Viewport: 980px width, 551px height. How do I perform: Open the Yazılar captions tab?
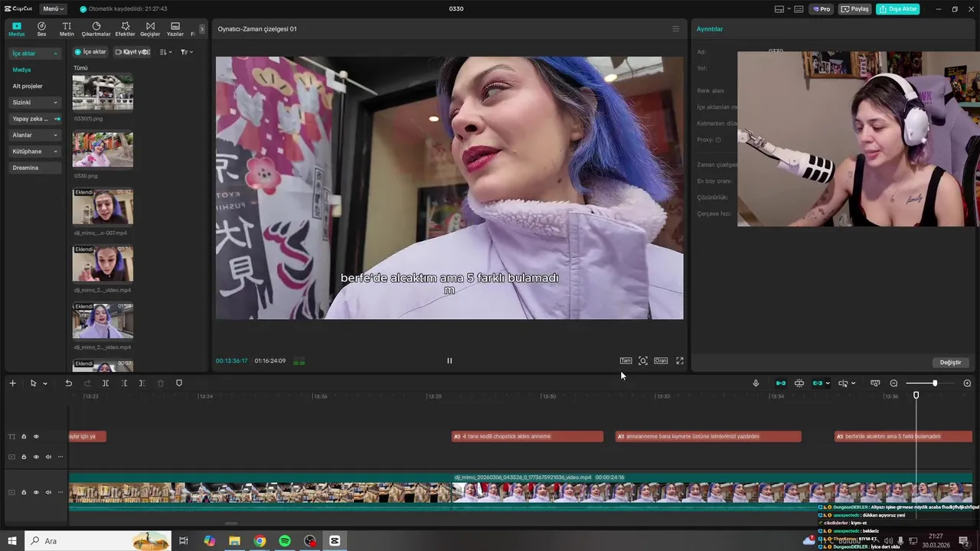pos(175,29)
